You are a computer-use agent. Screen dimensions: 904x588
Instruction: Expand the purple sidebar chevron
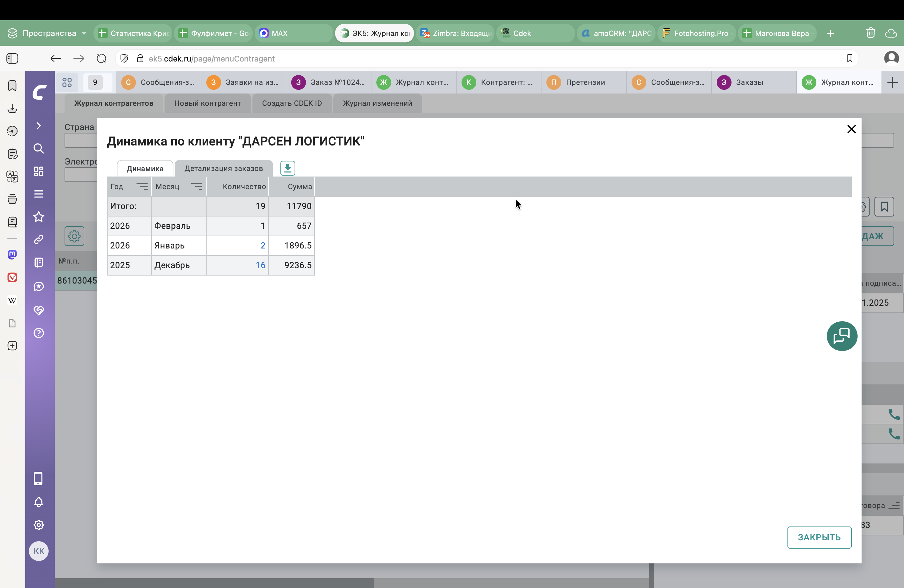[39, 126]
